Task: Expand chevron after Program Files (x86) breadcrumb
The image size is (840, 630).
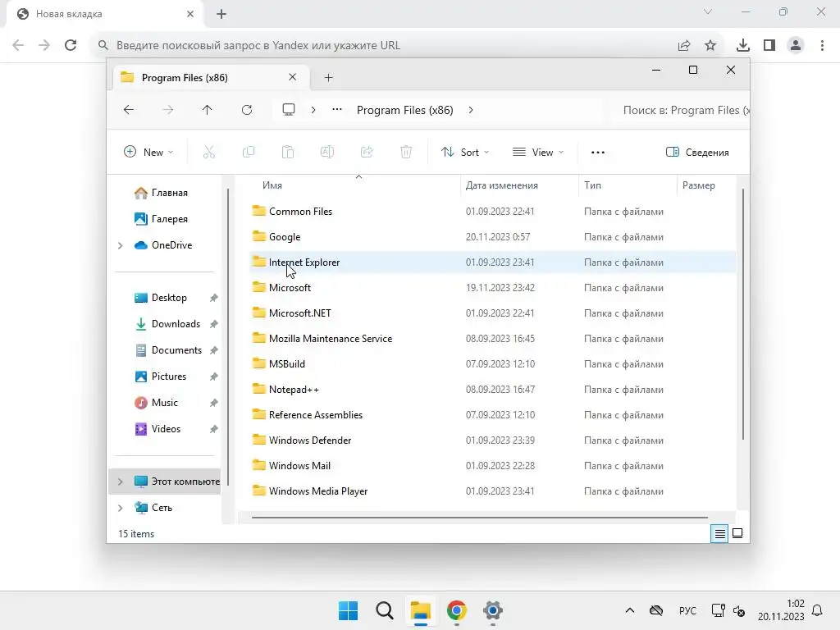Action: pyautogui.click(x=471, y=110)
